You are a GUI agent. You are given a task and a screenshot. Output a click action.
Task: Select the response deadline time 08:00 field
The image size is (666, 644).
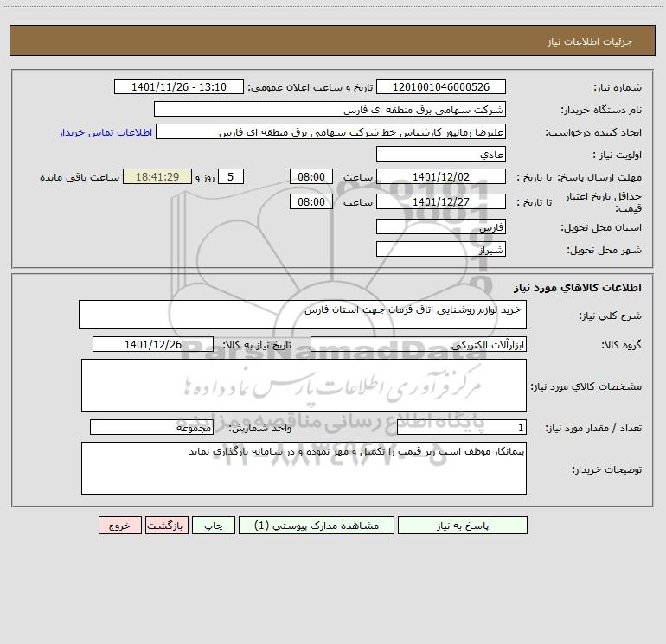point(311,176)
